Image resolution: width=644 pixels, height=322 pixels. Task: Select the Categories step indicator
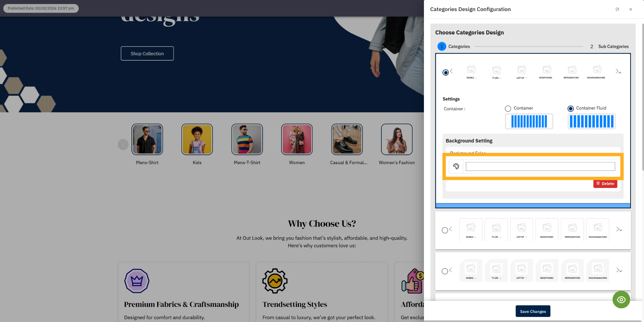pyautogui.click(x=442, y=47)
